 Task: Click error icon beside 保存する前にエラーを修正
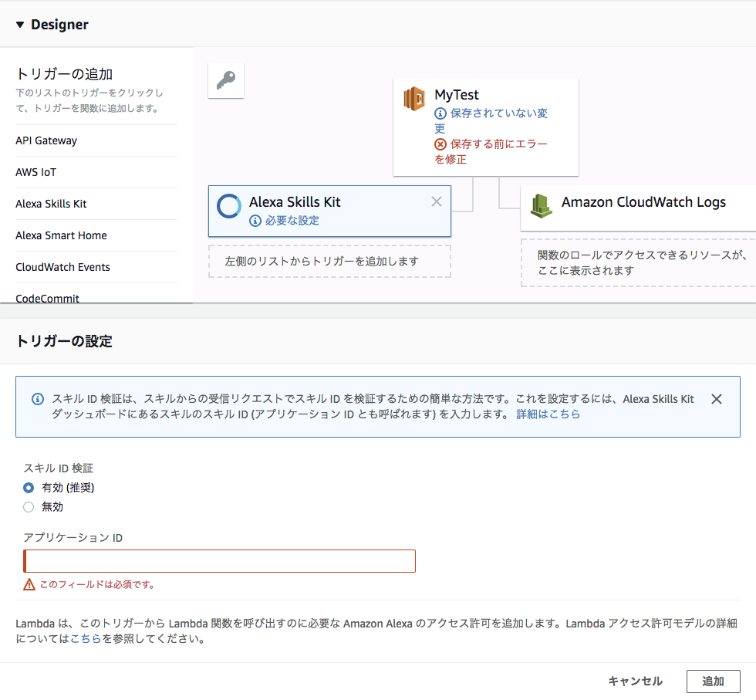(440, 144)
